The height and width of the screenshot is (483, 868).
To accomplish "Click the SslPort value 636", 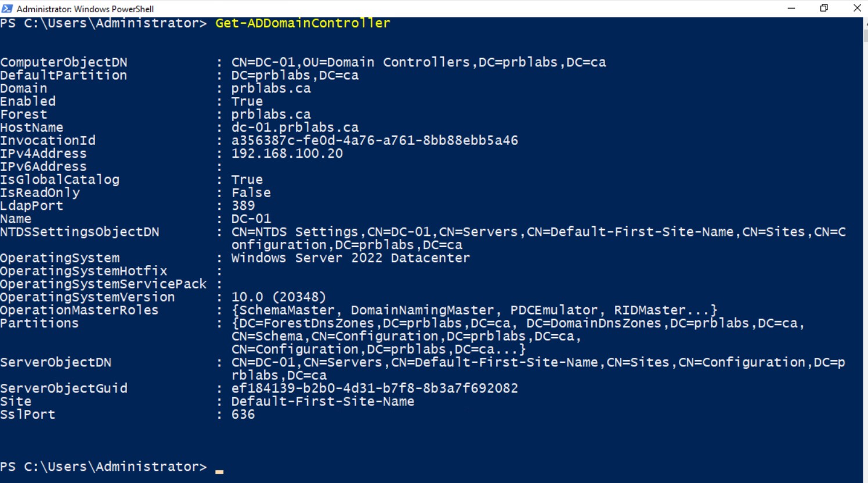I will coord(243,415).
